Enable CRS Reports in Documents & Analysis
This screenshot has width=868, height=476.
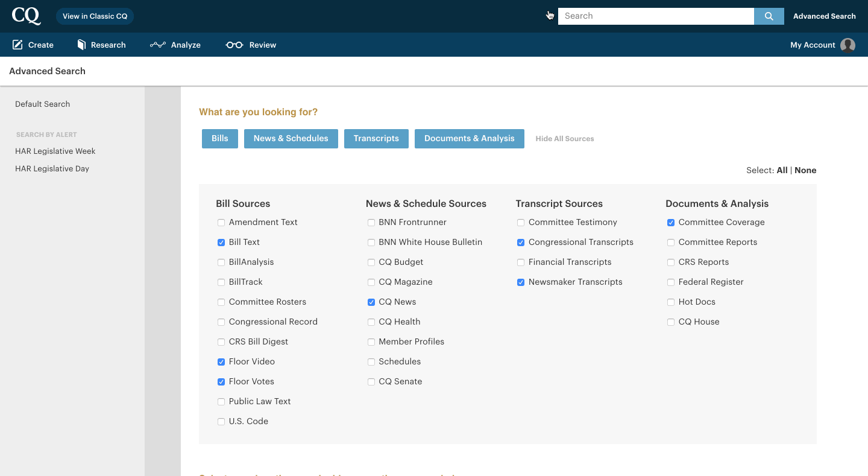[671, 262]
